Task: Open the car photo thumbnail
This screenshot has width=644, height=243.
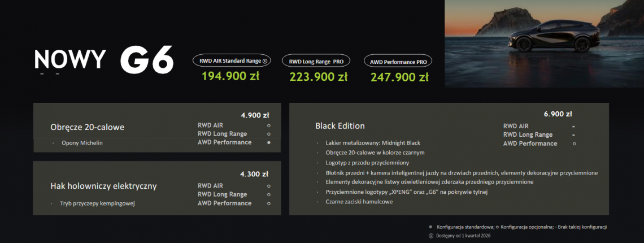Action: pyautogui.click(x=544, y=44)
